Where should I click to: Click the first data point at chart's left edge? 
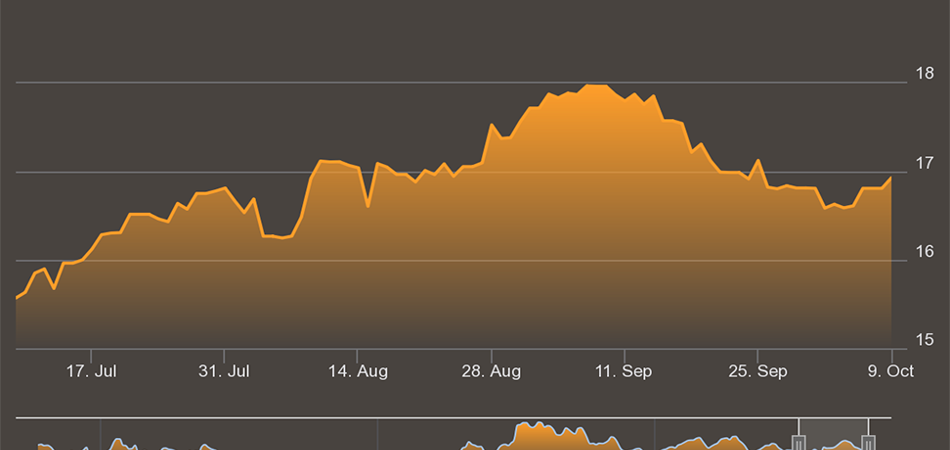pos(17,298)
